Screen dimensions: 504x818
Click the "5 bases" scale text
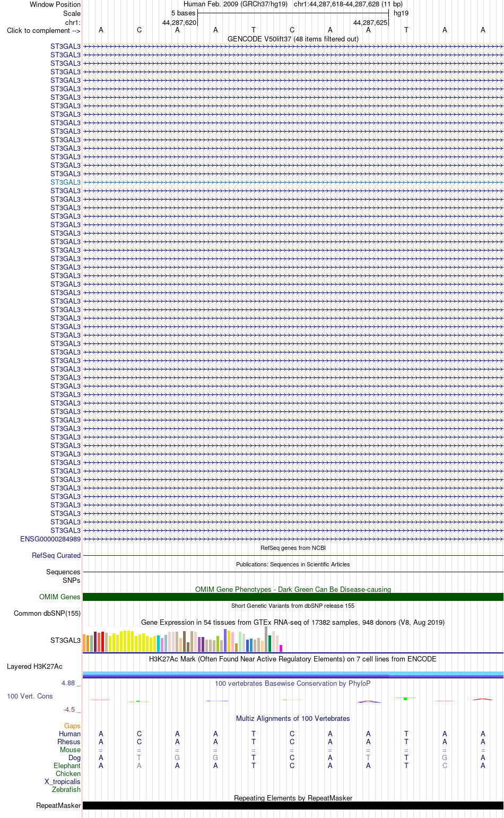[183, 13]
